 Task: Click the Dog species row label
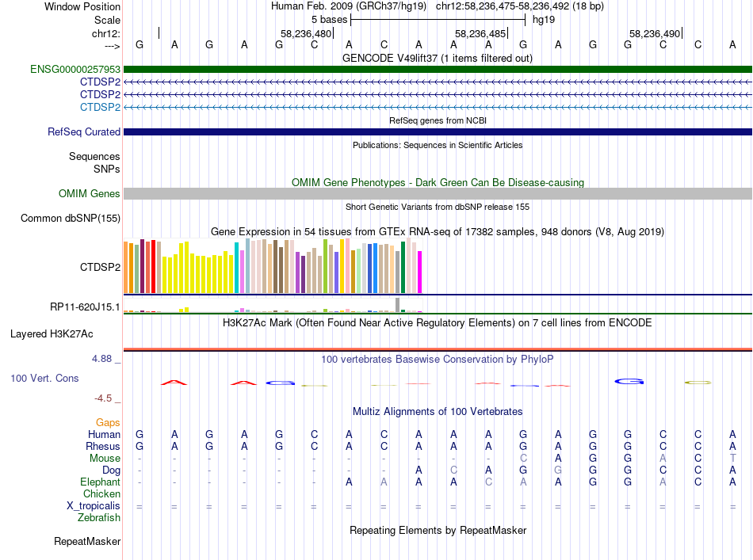(111, 470)
